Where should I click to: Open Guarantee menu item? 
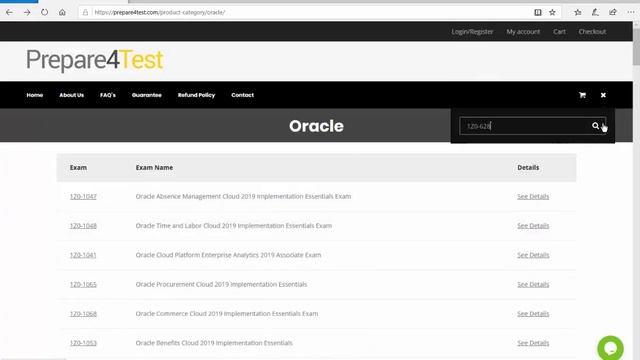[147, 95]
